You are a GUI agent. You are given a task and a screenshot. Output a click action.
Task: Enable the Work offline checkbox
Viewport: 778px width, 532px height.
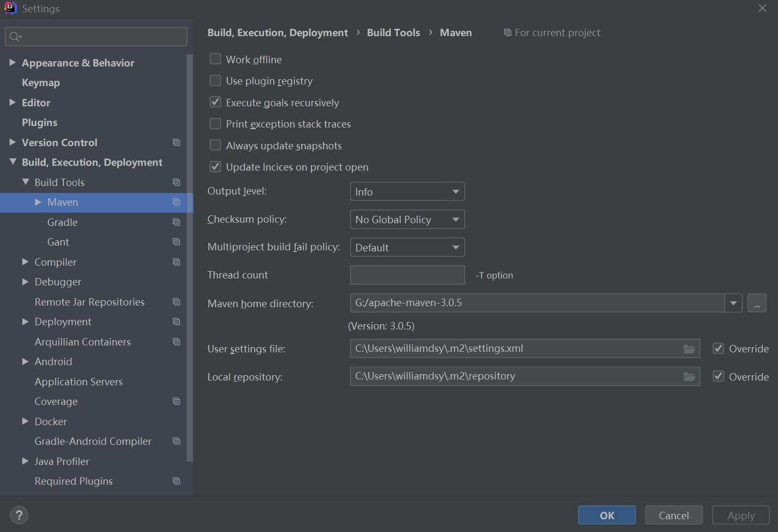click(215, 59)
